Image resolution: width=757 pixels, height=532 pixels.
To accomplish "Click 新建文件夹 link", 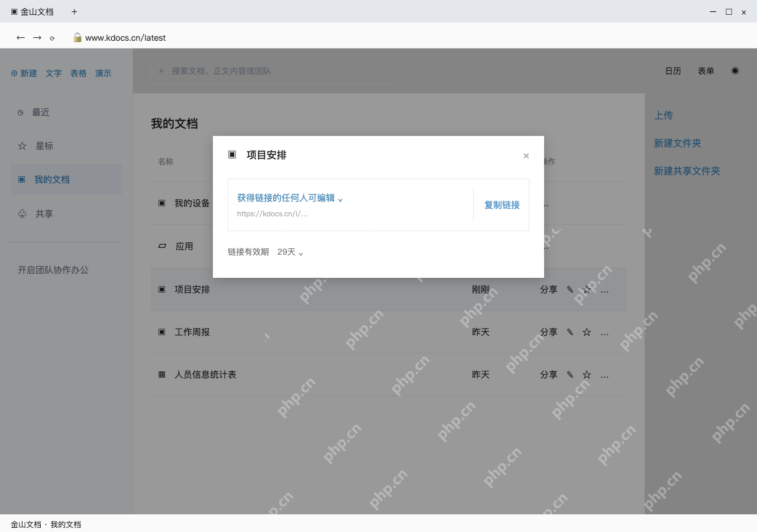I will point(678,143).
